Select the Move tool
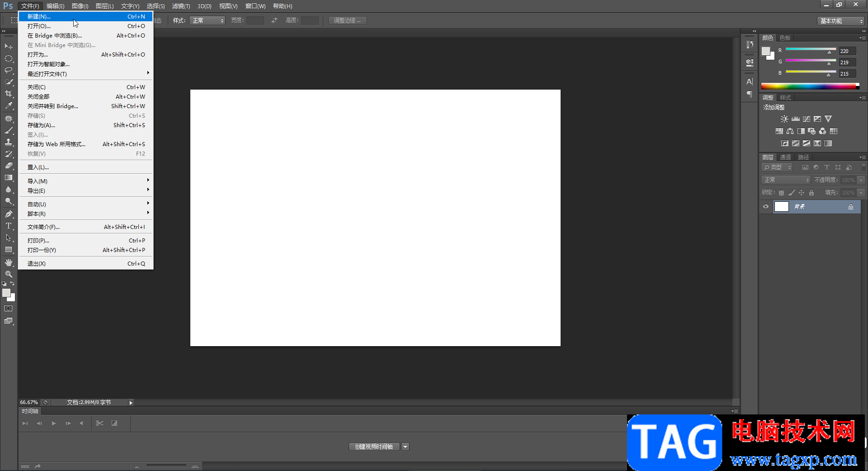The height and width of the screenshot is (471, 868). (x=9, y=47)
